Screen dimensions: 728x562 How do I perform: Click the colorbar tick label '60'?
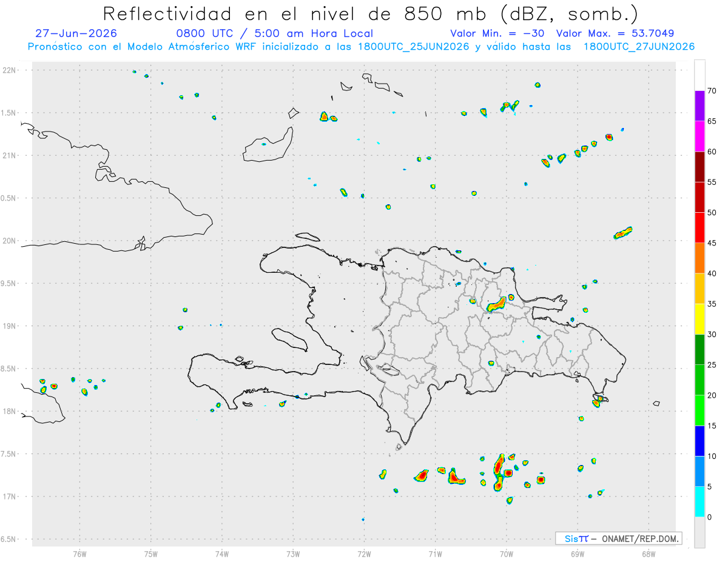[x=712, y=152]
